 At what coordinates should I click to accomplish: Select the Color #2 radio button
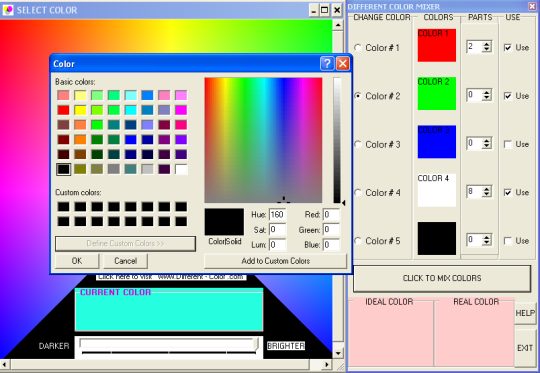358,96
